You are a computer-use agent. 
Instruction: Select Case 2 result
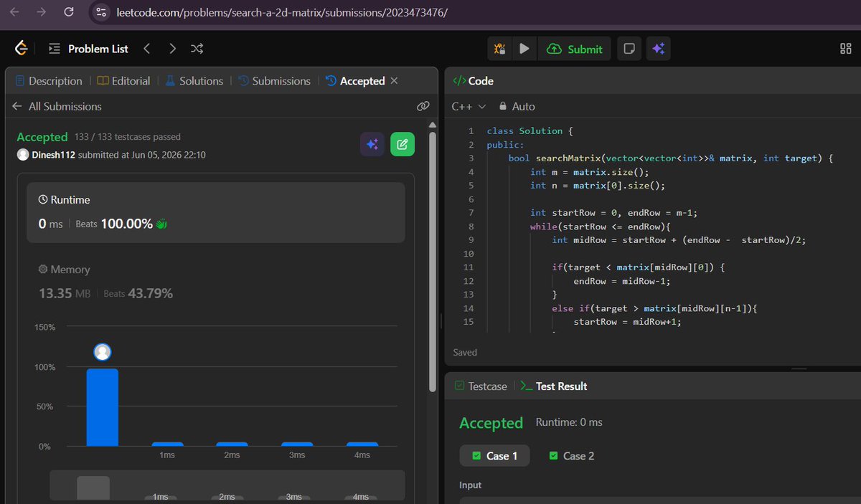pyautogui.click(x=571, y=456)
